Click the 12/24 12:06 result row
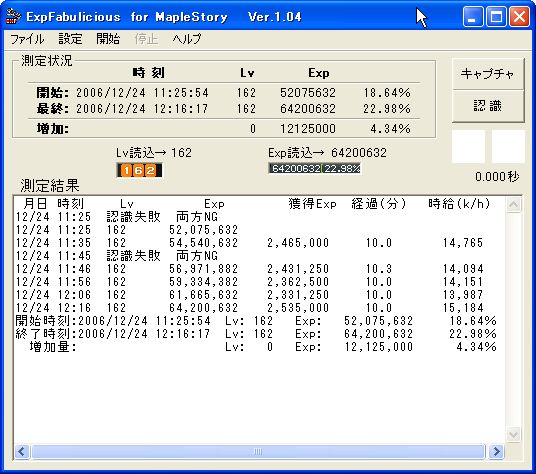This screenshot has height=474, width=536. pos(250,295)
